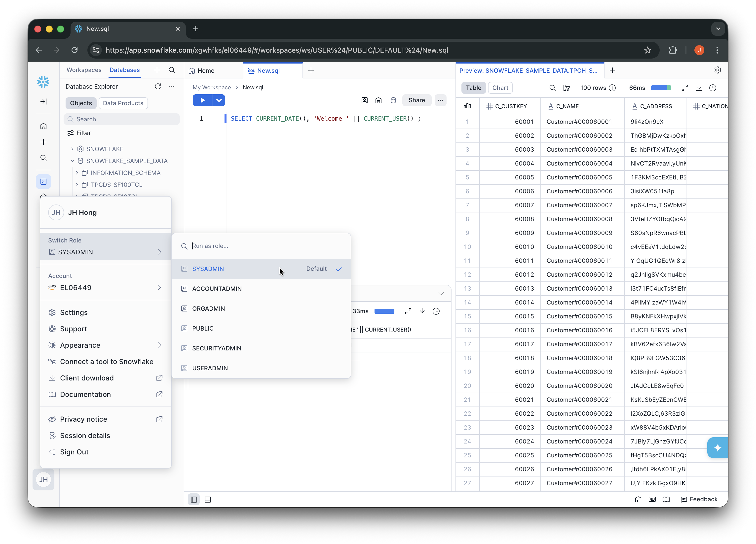This screenshot has width=756, height=544.
Task: Select the PUBLIC role
Action: click(261, 329)
